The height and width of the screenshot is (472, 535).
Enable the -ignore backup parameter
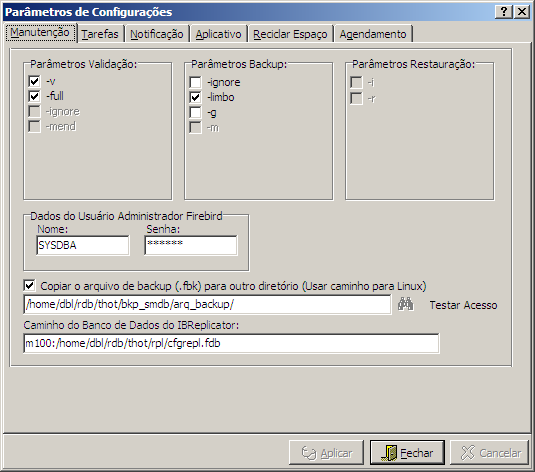pos(195,82)
